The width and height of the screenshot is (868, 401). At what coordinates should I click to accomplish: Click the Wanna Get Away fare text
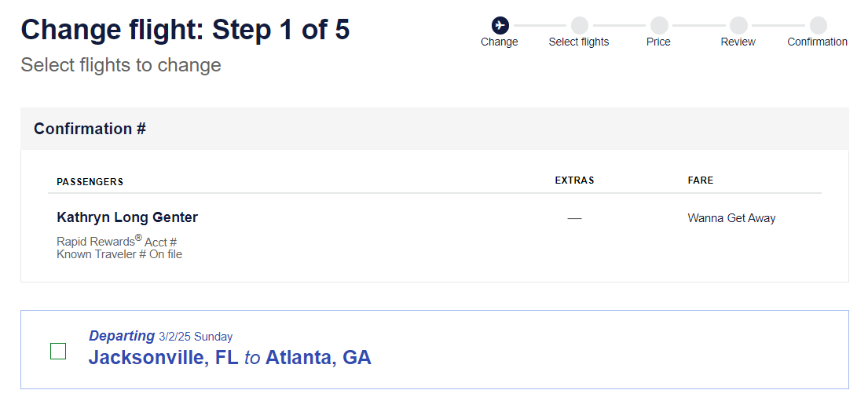pyautogui.click(x=731, y=218)
